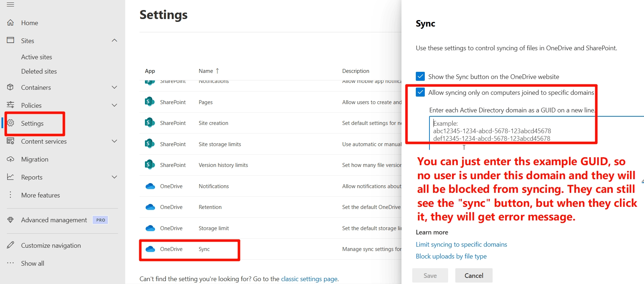Click 'Allow users to create and' description
This screenshot has height=284, width=644.
click(372, 102)
